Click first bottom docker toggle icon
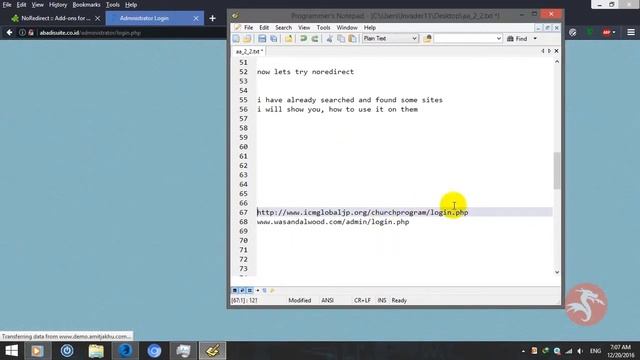 235,290
